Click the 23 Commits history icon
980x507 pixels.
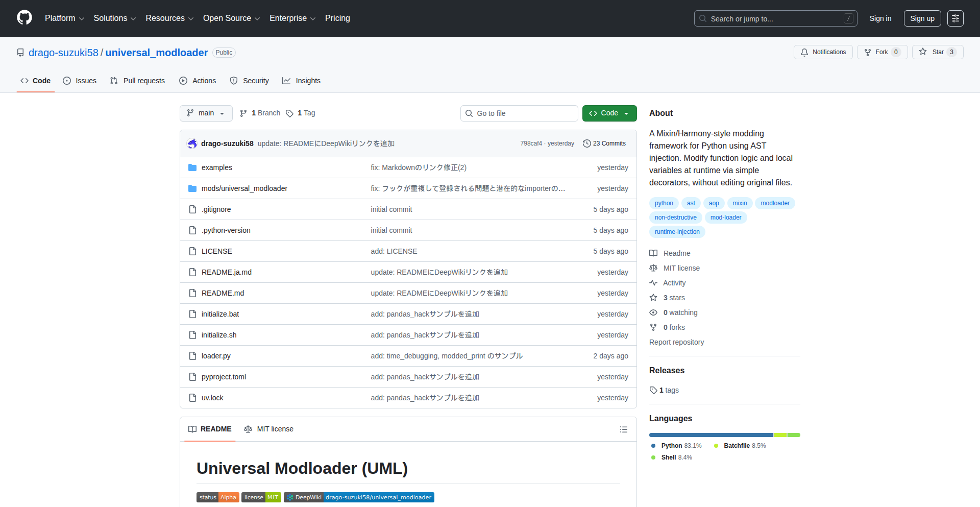pos(587,143)
